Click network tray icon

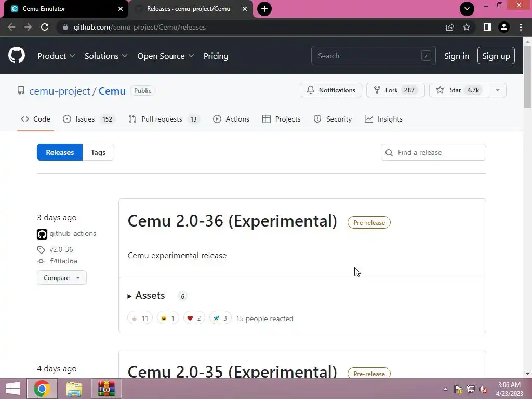click(x=471, y=389)
